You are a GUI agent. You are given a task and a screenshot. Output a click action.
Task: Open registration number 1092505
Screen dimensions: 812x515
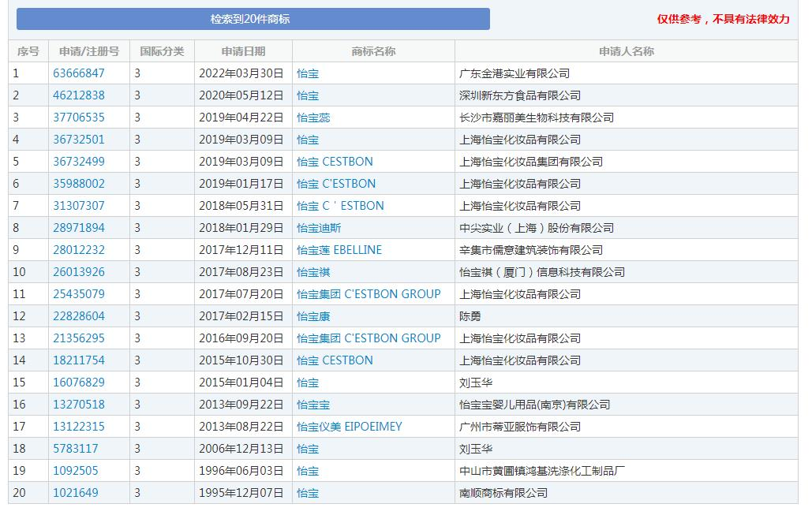coord(76,471)
